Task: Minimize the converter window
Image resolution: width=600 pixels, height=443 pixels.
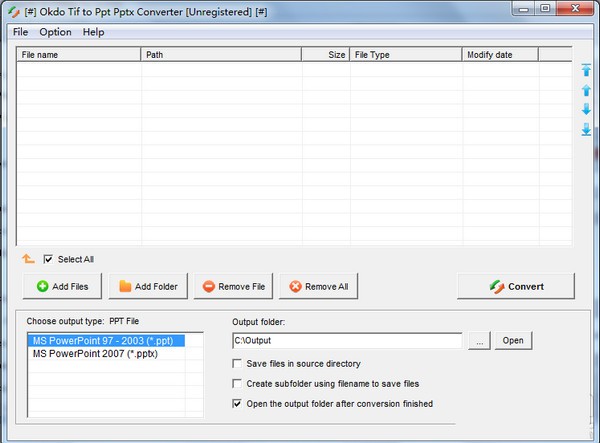Action: 523,9
